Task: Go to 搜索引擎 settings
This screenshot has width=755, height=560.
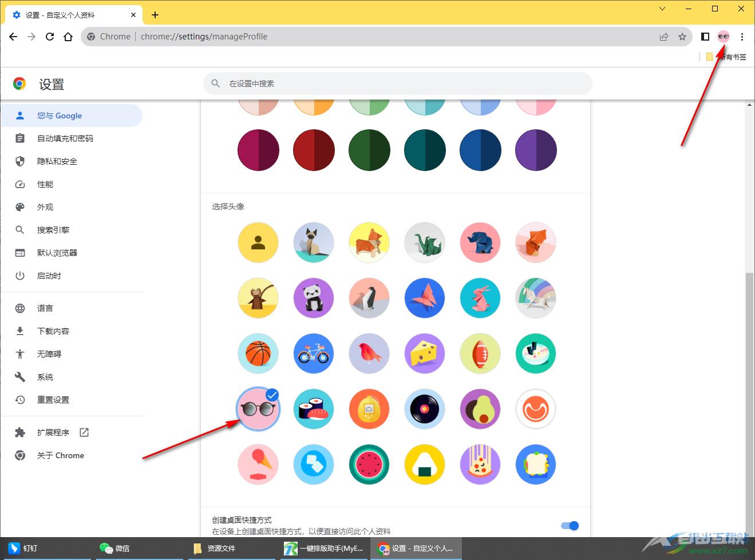Action: tap(72, 230)
